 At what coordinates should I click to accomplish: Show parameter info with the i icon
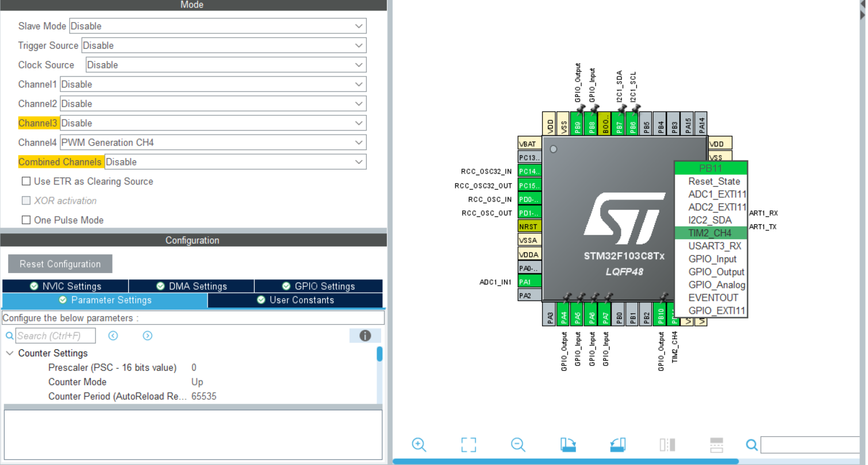tap(365, 336)
